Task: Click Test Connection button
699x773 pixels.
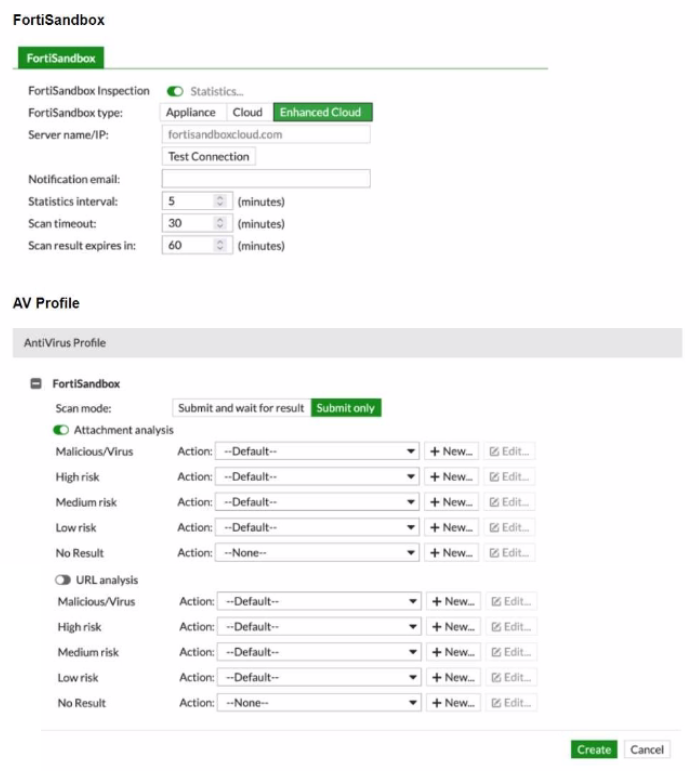Action: coord(209,156)
